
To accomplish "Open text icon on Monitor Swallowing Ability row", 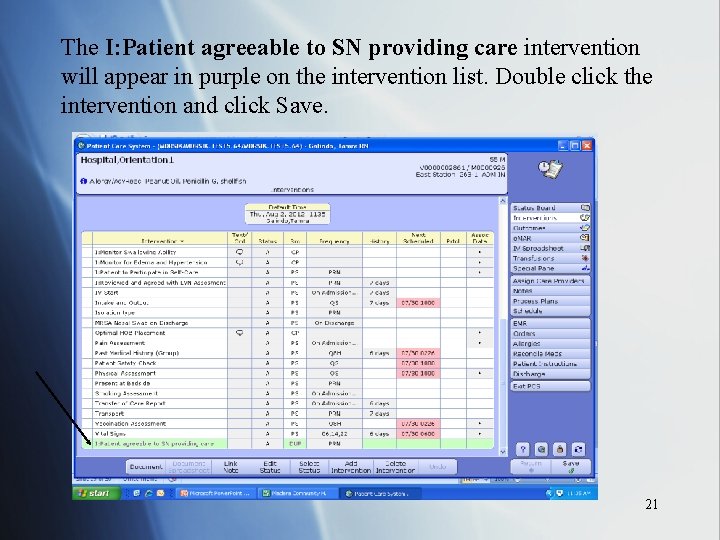I will (240, 252).
